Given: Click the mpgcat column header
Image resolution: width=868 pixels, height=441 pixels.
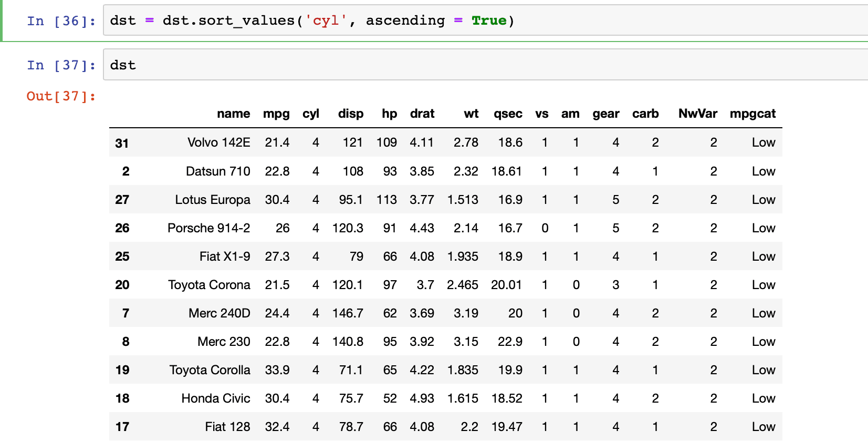Looking at the screenshot, I should [752, 114].
